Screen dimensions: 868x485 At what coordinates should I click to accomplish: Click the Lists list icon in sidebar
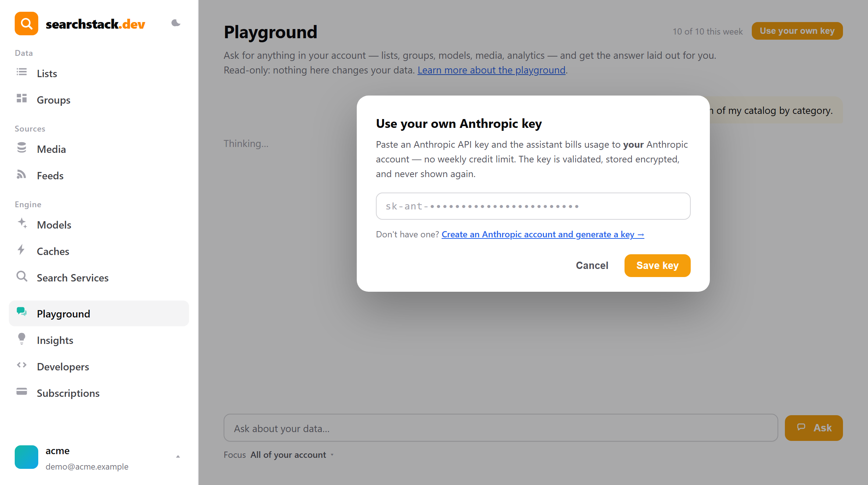point(22,72)
